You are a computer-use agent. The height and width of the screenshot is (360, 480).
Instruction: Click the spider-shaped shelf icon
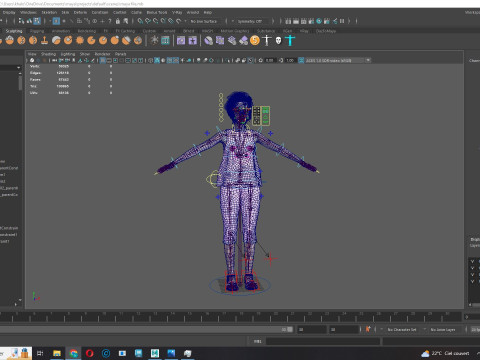pos(154,40)
